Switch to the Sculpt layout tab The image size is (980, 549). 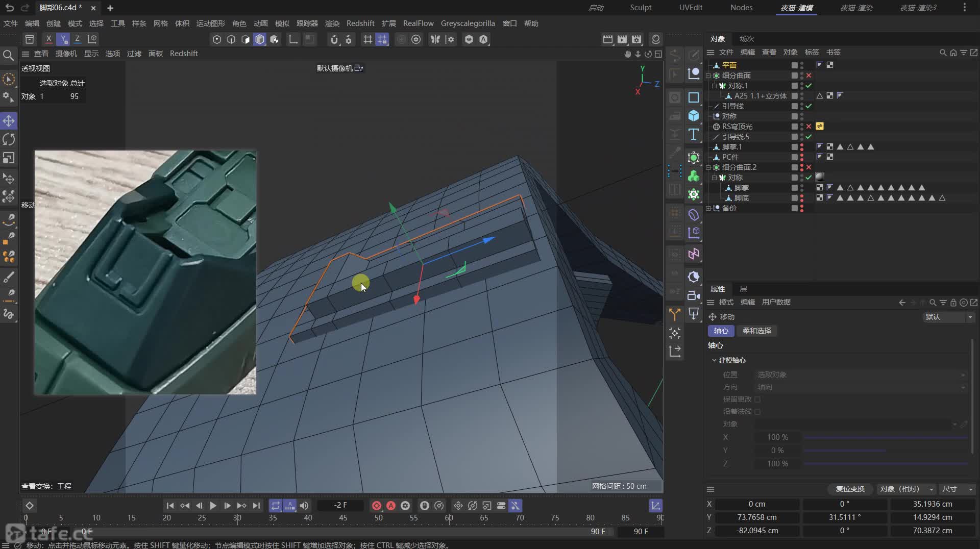tap(641, 8)
